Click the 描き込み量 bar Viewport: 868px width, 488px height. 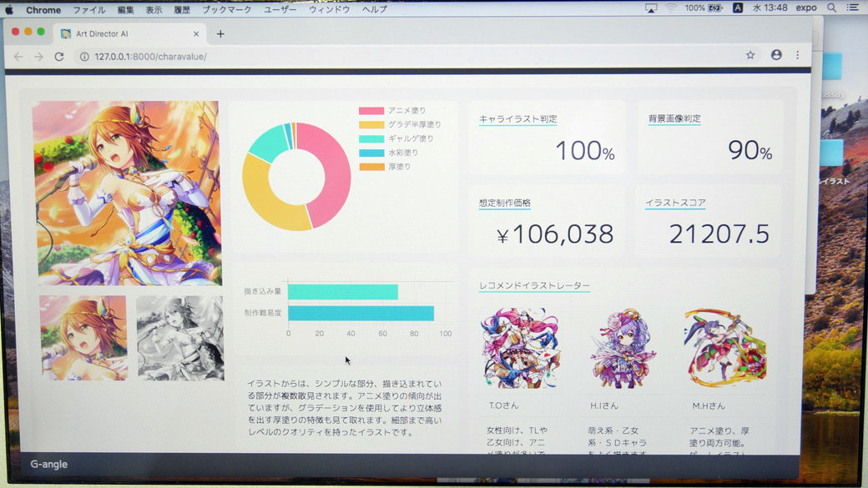click(343, 292)
